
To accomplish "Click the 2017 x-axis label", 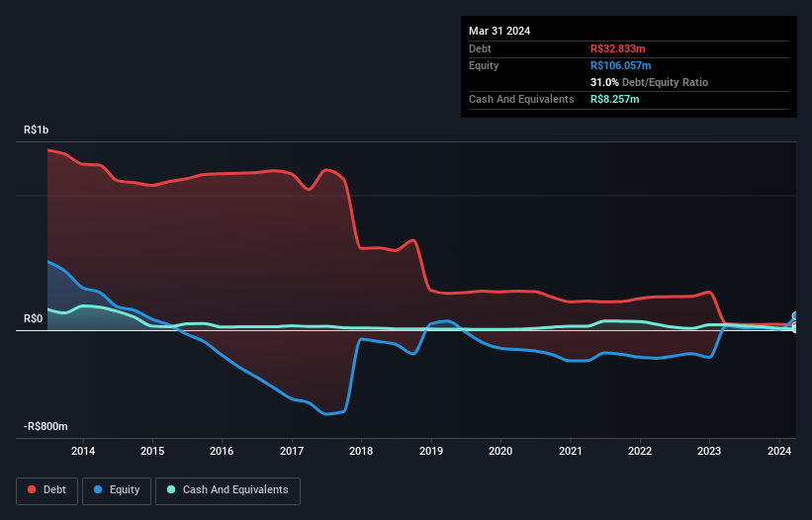I will click(x=292, y=451).
